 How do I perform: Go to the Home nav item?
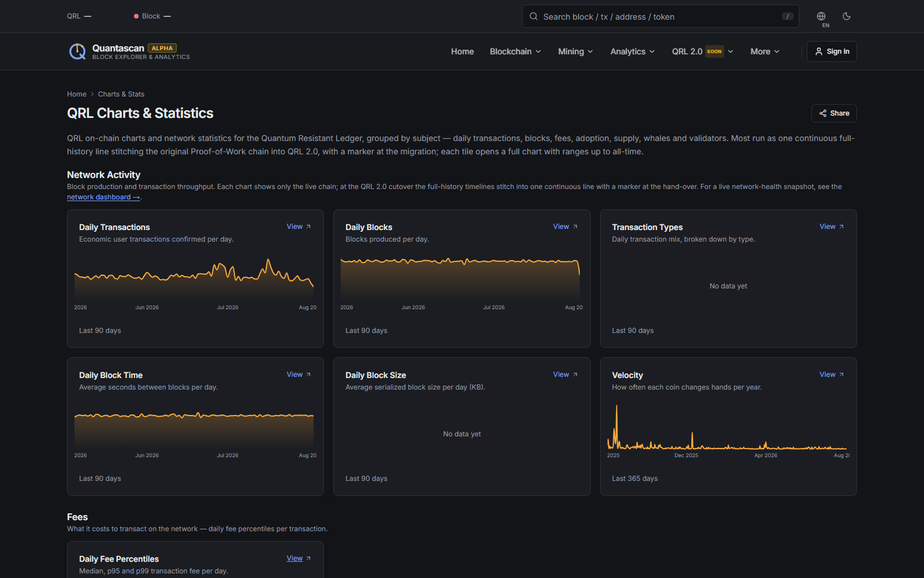463,51
